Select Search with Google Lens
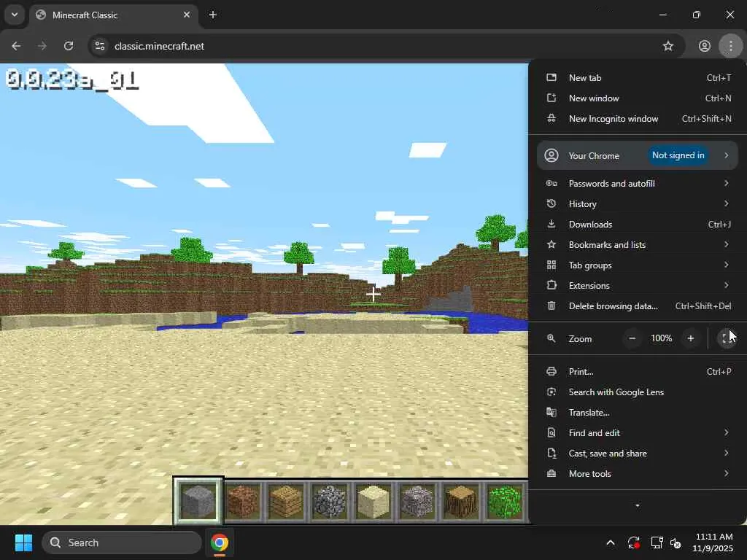The image size is (747, 560). coord(638,392)
